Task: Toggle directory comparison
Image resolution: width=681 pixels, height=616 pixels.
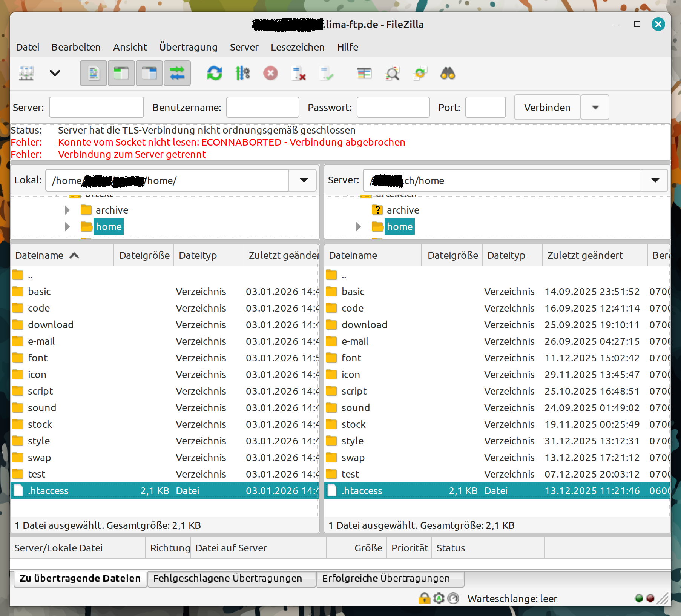Action: coord(392,73)
